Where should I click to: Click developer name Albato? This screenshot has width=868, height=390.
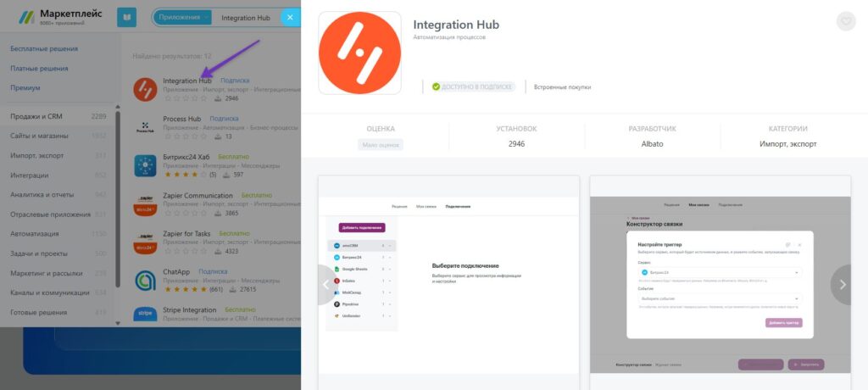(x=652, y=144)
